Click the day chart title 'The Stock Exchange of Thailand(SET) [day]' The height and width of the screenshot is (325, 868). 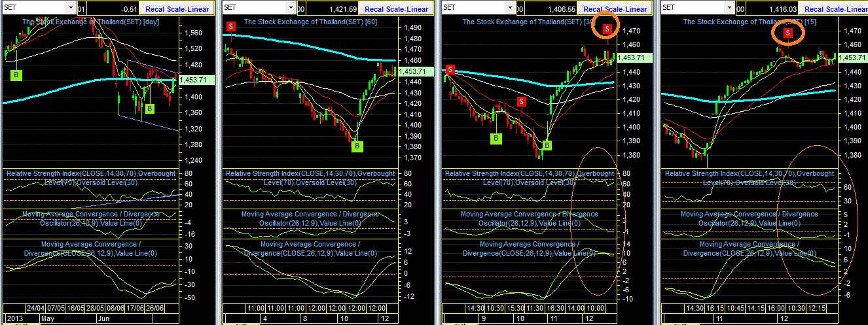[91, 22]
